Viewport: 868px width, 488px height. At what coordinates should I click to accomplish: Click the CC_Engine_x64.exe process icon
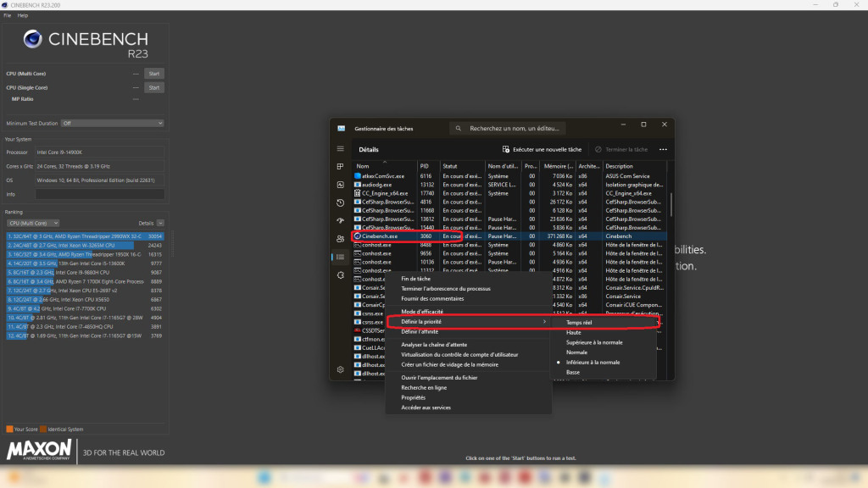click(358, 193)
